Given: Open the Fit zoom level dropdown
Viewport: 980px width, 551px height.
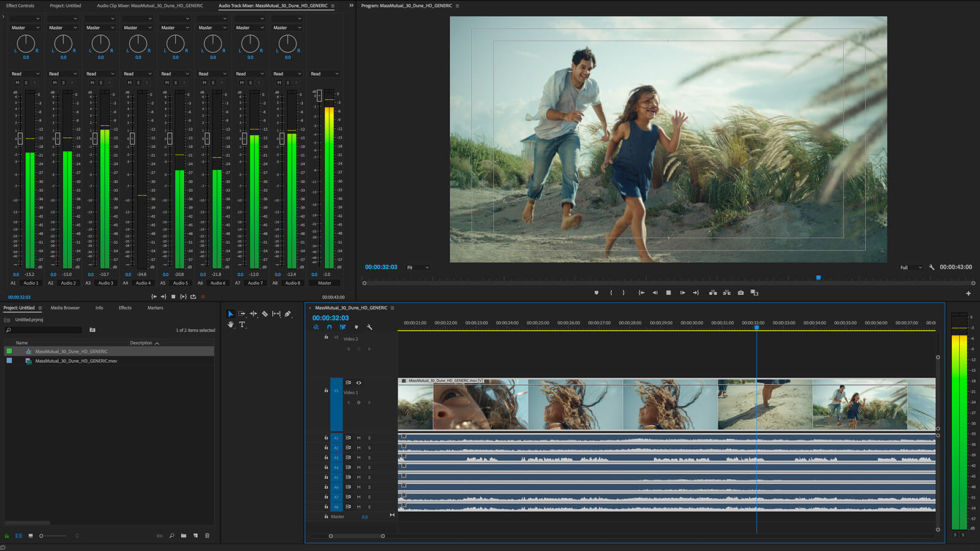Looking at the screenshot, I should click(x=418, y=267).
